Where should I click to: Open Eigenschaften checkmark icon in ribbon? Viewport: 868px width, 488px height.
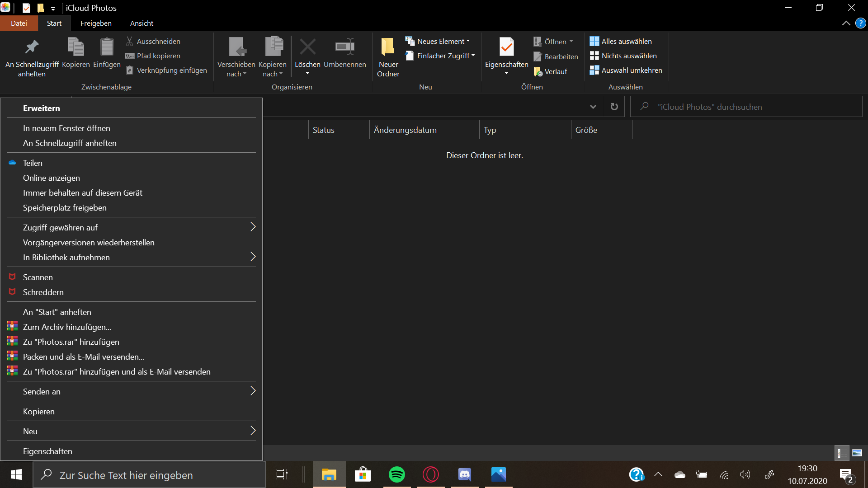[506, 47]
